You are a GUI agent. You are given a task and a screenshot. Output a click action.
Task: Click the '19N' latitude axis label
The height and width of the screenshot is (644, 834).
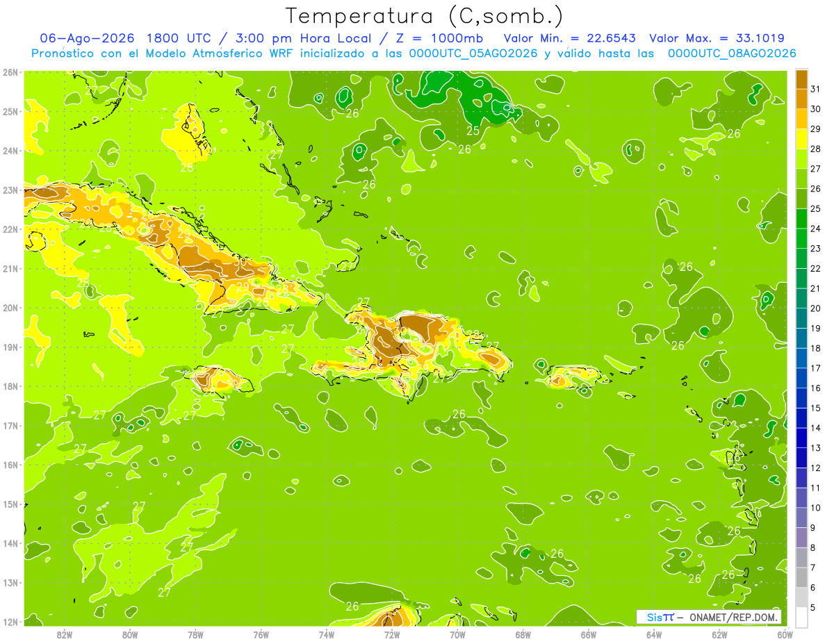[10, 347]
